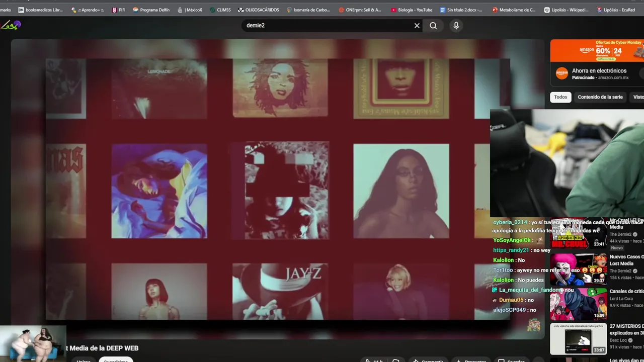The width and height of the screenshot is (644, 362).
Task: Open the Canales de critica video title
Action: (626, 291)
